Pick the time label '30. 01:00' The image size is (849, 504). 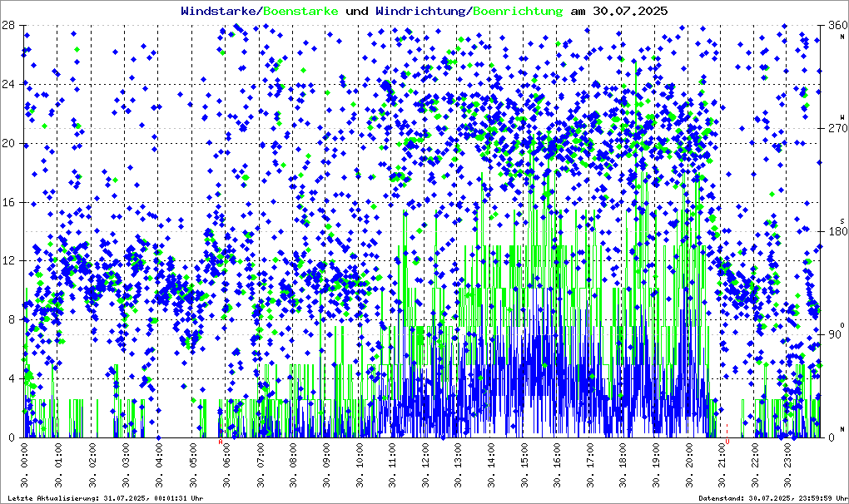(x=58, y=465)
